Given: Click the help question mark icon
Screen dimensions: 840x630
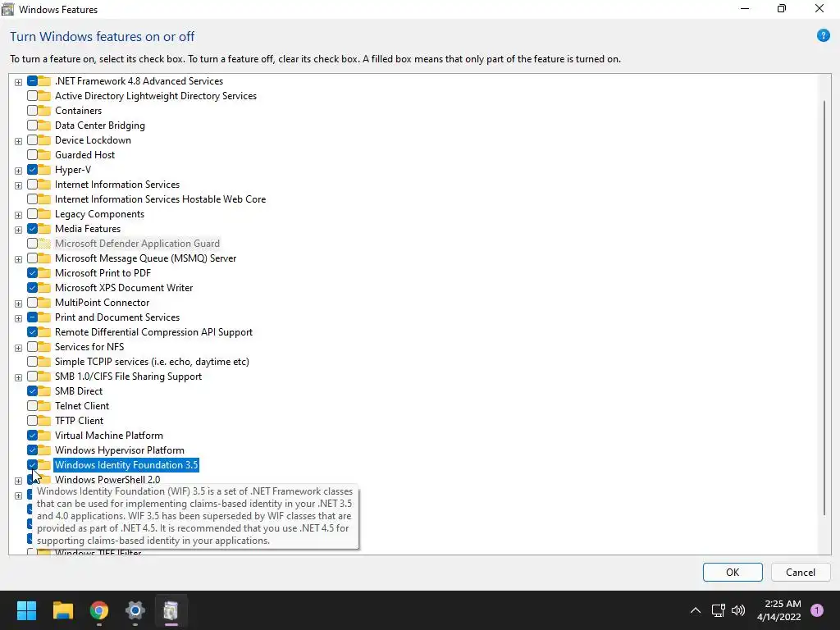Looking at the screenshot, I should click(x=823, y=36).
